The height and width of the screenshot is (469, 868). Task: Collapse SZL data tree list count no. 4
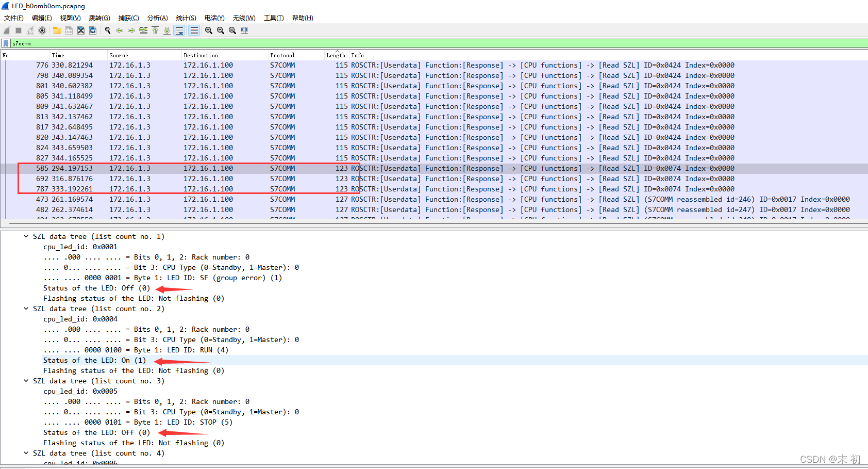26,453
